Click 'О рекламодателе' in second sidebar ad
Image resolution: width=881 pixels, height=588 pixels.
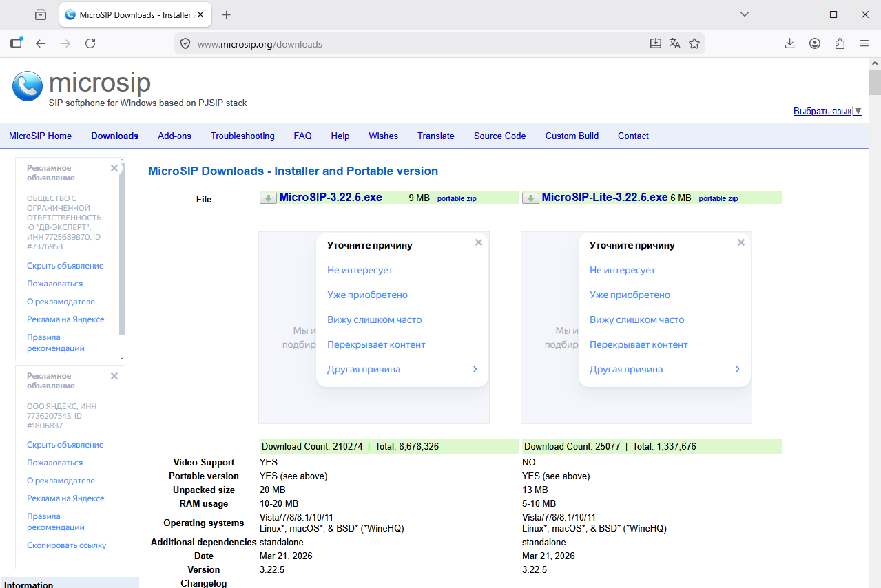[x=61, y=481]
